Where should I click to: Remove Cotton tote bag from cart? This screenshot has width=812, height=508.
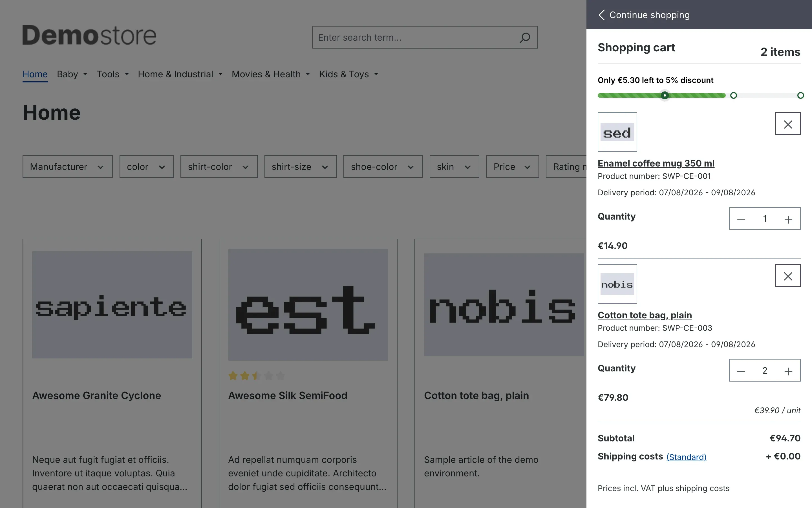(788, 275)
